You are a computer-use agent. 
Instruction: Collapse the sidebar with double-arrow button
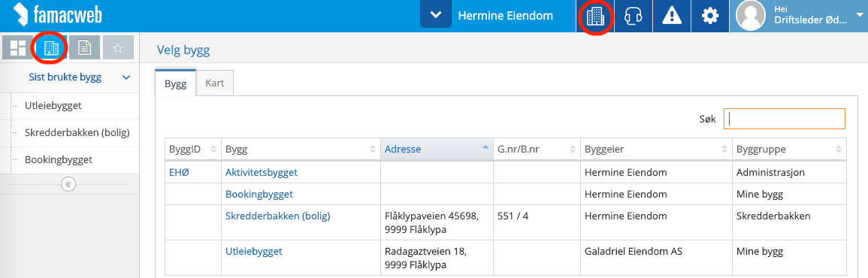tap(68, 184)
